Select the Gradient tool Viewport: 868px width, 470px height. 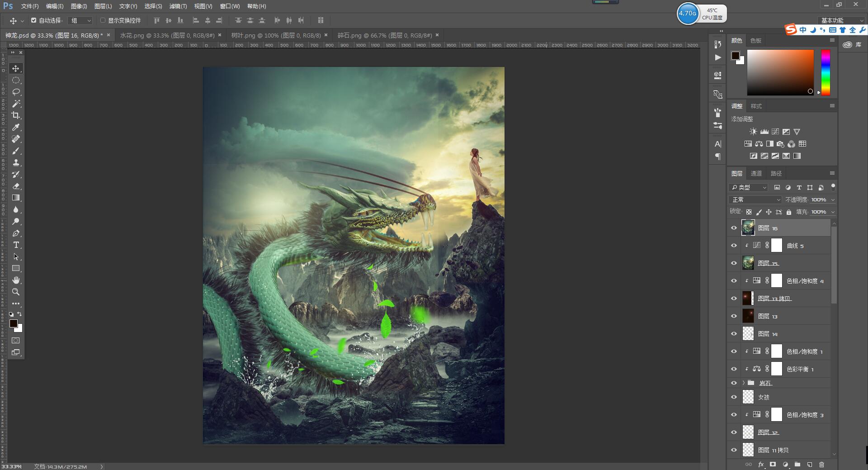(x=16, y=198)
